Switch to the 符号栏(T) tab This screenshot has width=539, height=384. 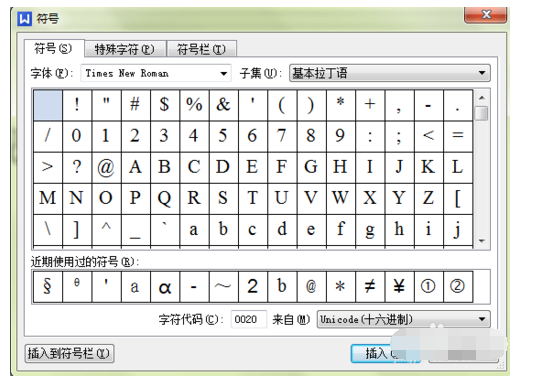201,49
